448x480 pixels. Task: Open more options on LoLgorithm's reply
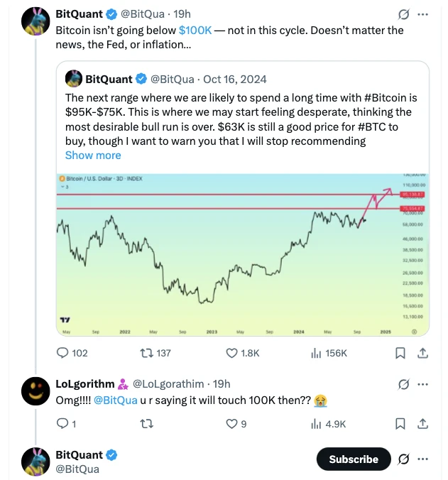(423, 384)
